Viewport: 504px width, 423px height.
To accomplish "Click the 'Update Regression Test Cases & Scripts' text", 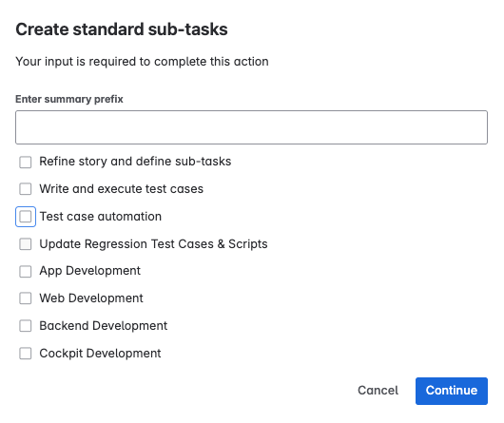I will [154, 244].
